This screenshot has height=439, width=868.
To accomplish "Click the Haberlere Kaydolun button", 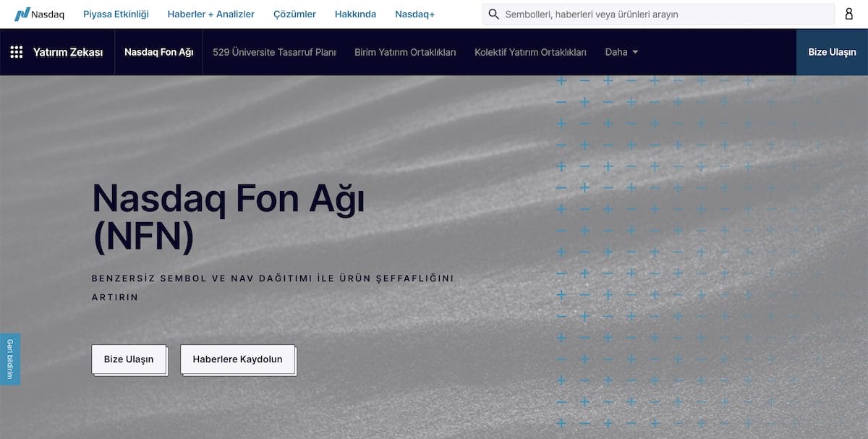I will [x=237, y=359].
